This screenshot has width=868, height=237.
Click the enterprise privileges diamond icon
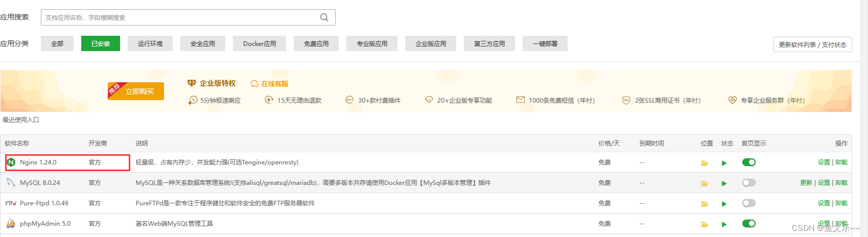192,83
